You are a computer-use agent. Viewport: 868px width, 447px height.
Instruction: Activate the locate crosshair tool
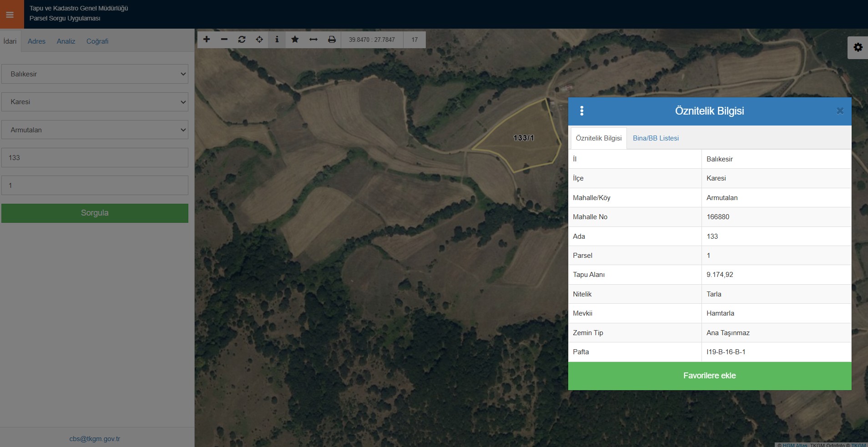point(259,40)
